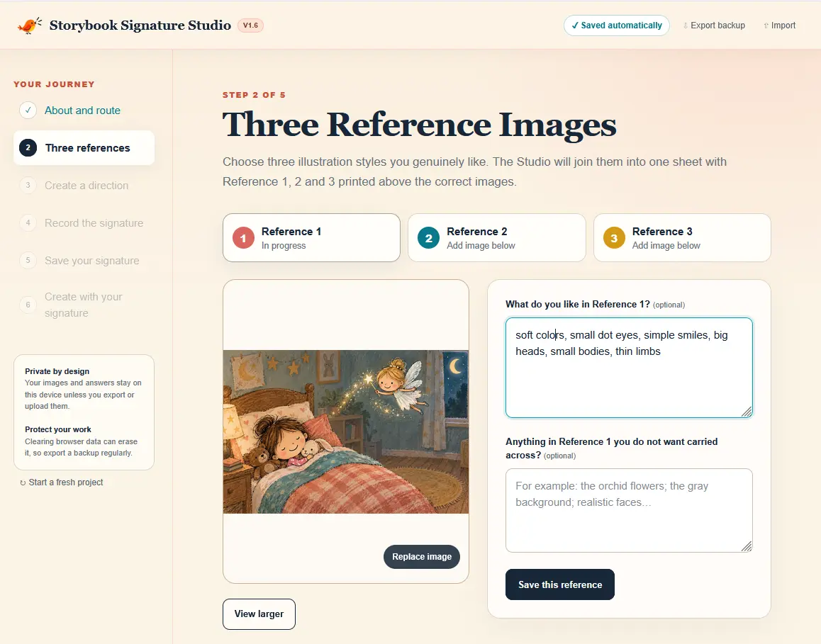
Task: Click the bedtime fairy illustration thumbnail
Action: [x=345, y=431]
